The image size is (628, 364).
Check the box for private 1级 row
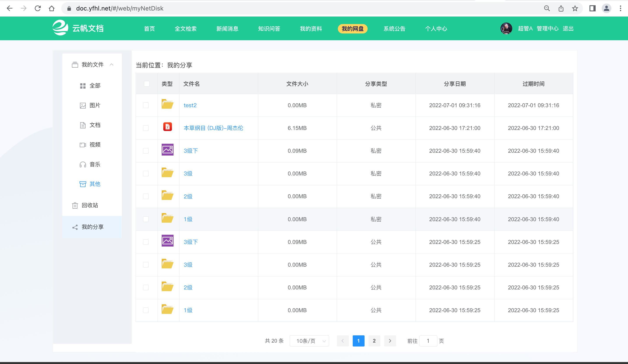pos(146,219)
